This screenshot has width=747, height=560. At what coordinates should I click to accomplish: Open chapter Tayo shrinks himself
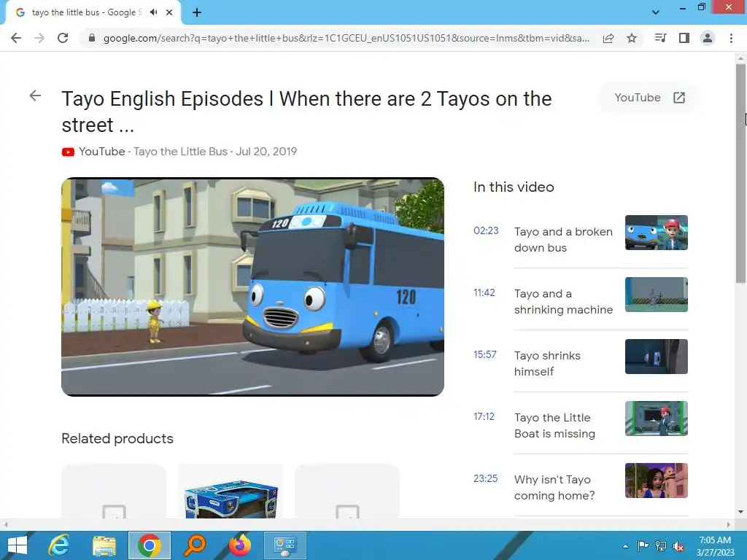point(547,363)
